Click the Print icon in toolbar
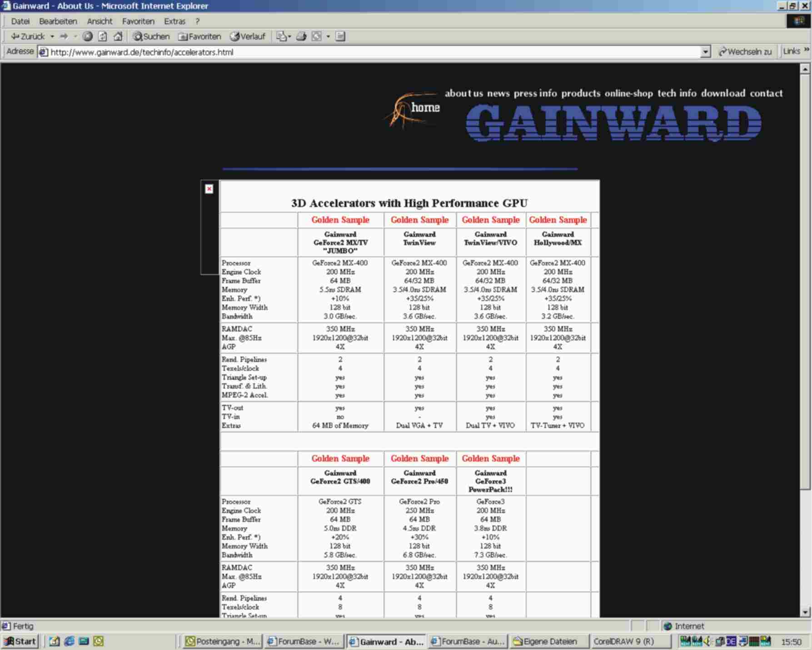 click(301, 36)
